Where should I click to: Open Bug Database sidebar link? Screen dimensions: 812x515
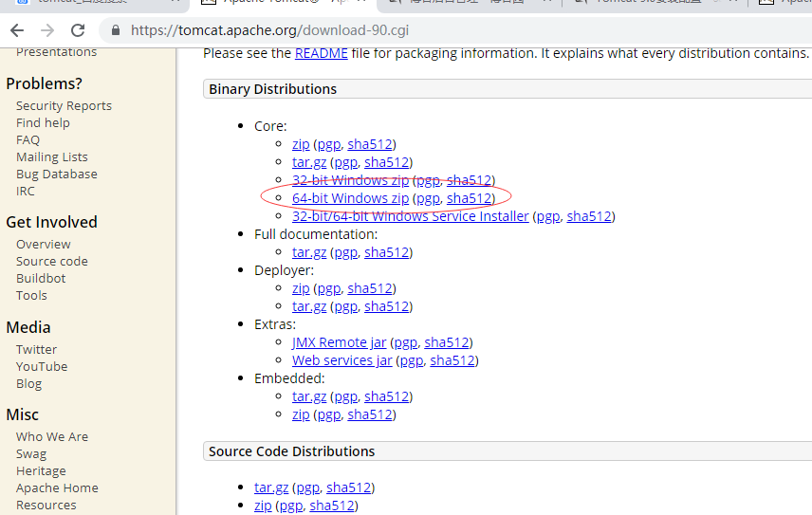(57, 174)
